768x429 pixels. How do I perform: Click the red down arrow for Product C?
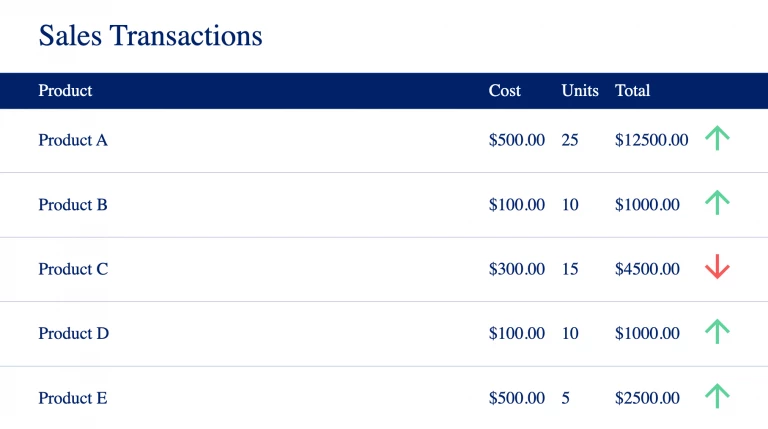click(717, 266)
